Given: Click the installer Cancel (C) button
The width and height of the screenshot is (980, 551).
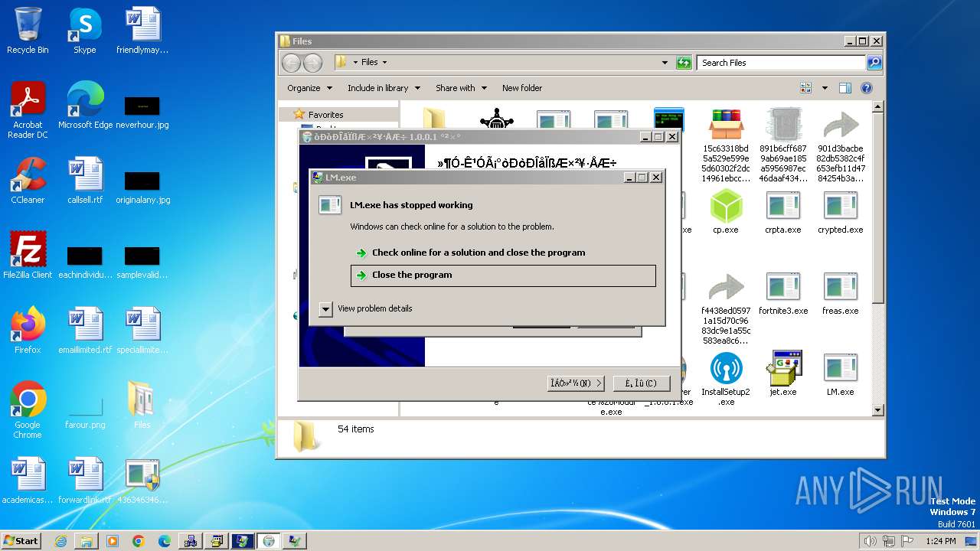Looking at the screenshot, I should (x=642, y=383).
